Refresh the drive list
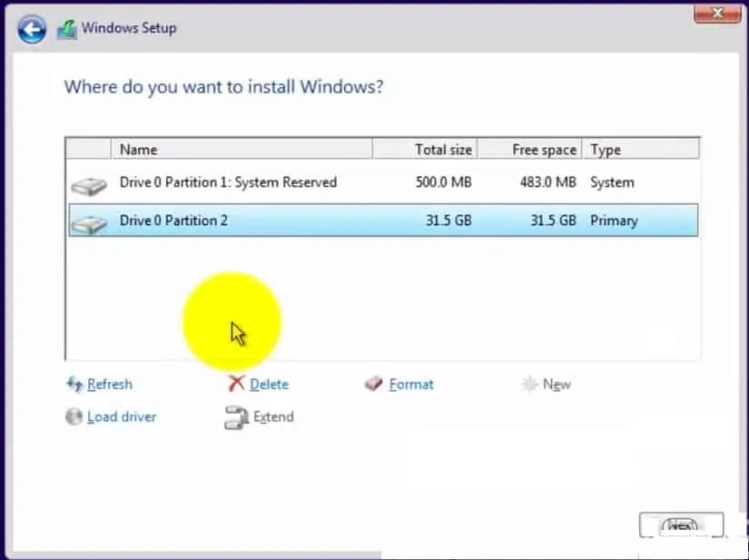The height and width of the screenshot is (560, 749). point(109,384)
